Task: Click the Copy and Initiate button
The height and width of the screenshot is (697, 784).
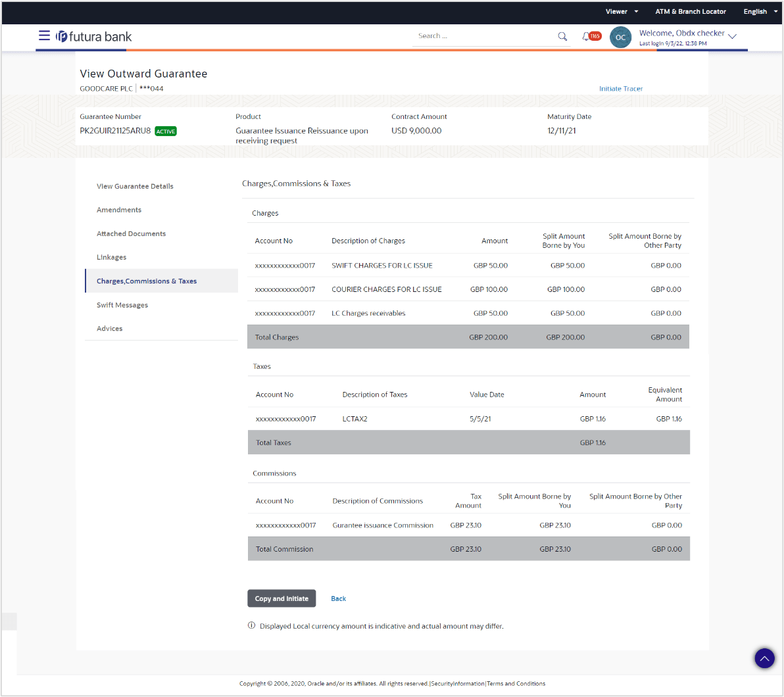Action: tap(282, 598)
